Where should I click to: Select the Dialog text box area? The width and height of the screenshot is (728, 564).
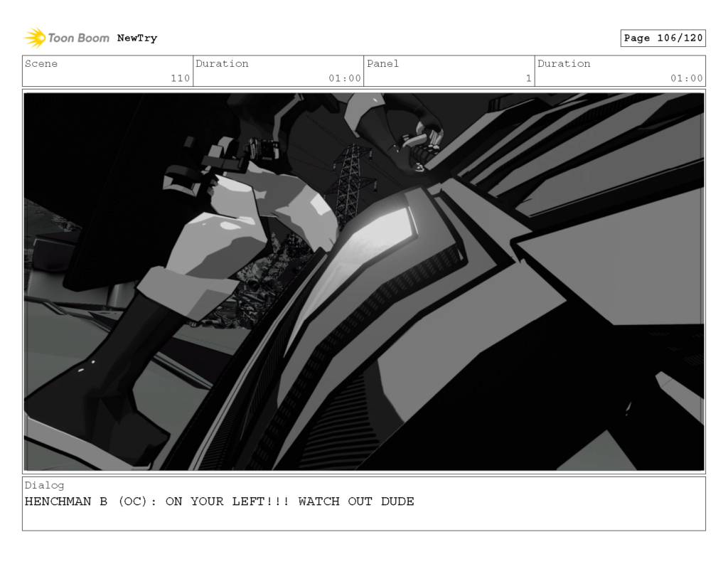[x=364, y=503]
